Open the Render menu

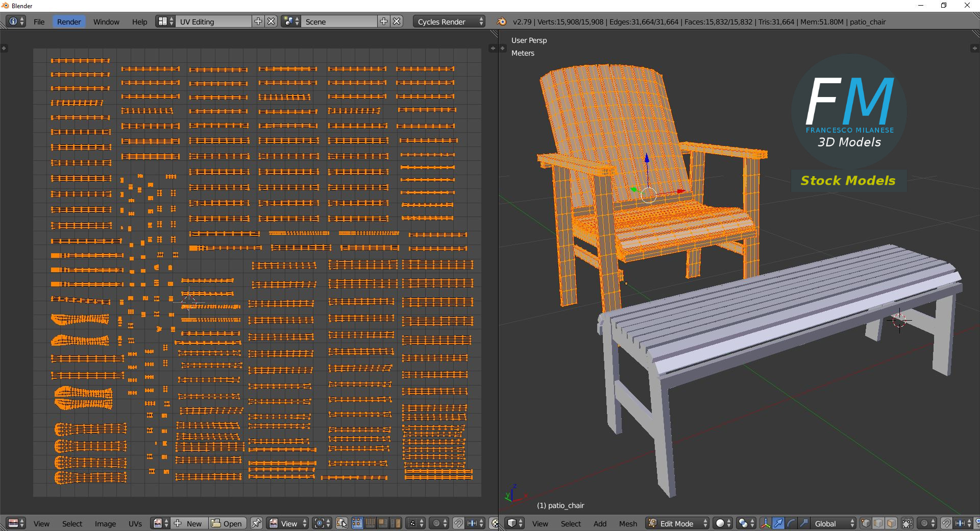(69, 22)
